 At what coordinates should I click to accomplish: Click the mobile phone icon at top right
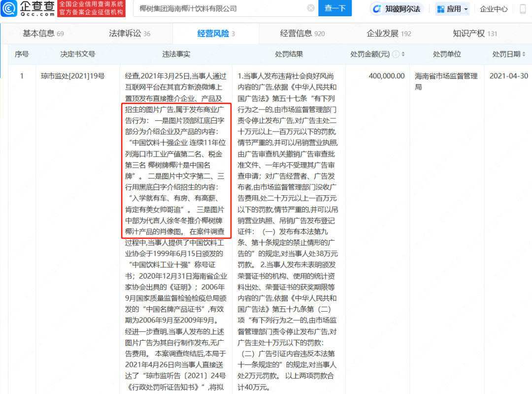(523, 9)
